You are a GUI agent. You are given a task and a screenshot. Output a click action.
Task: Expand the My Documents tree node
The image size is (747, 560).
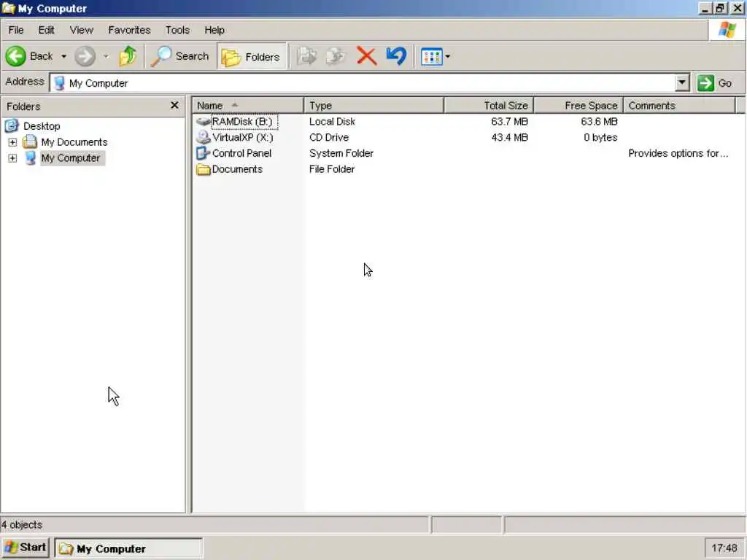point(12,142)
